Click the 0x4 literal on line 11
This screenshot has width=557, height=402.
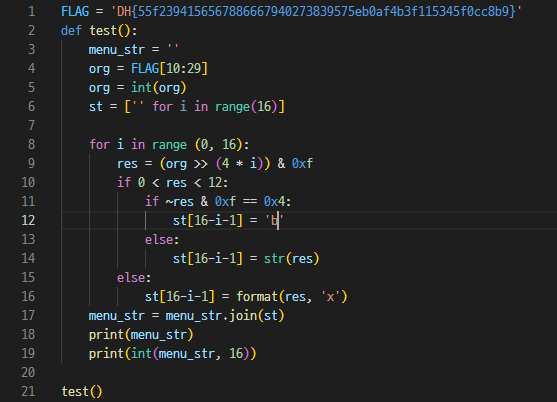(274, 202)
